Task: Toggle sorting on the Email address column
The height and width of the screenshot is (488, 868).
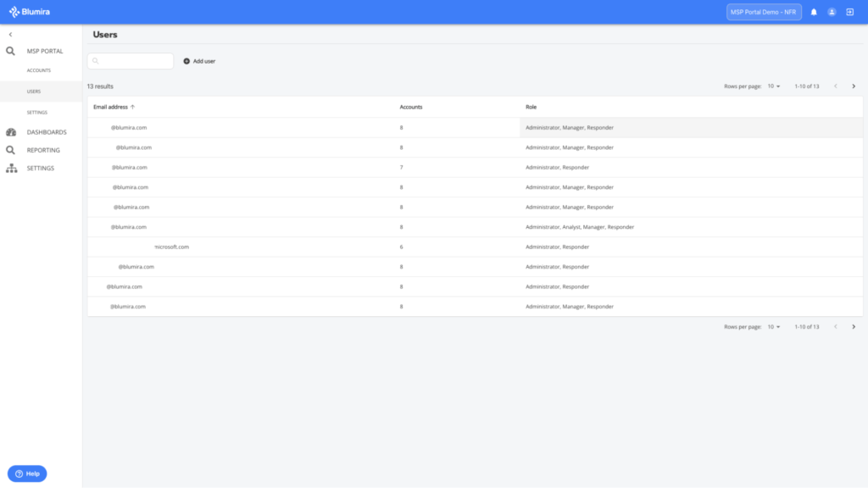Action: click(116, 107)
